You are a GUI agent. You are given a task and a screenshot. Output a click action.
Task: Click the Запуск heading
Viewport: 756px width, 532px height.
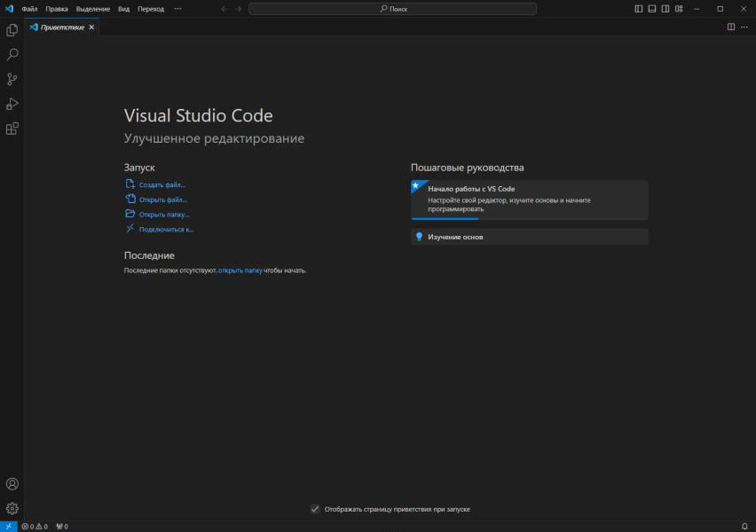[139, 168]
